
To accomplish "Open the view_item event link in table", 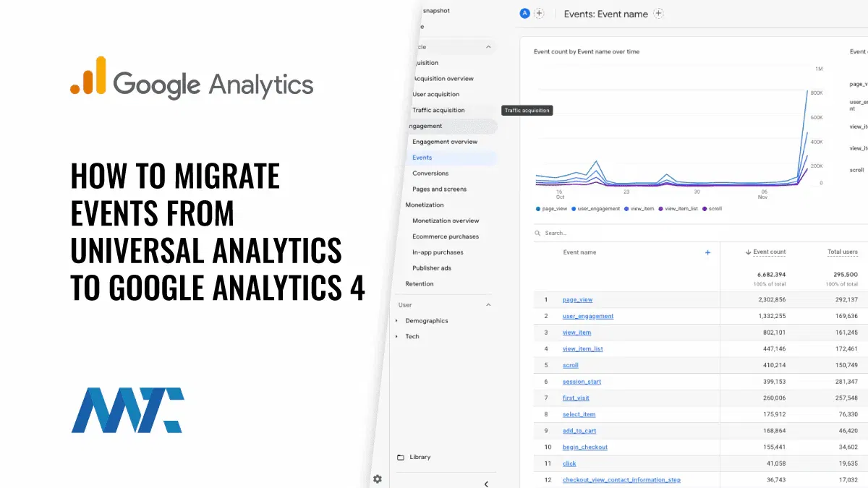I will click(x=576, y=333).
